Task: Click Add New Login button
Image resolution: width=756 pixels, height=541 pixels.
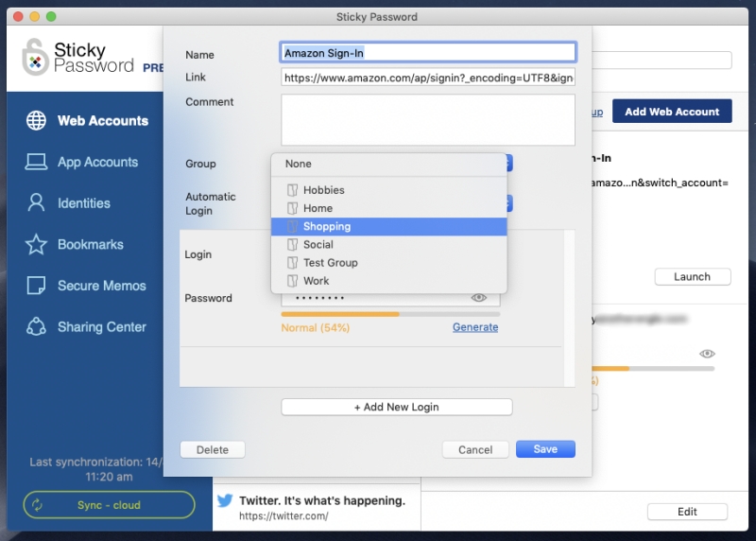Action: coord(397,407)
